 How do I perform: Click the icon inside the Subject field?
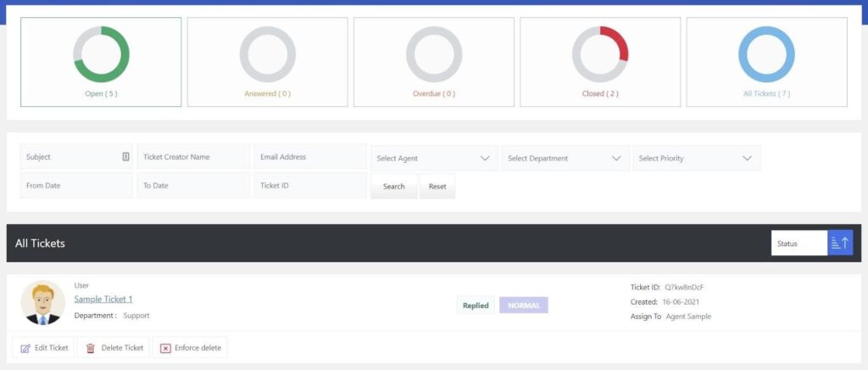125,157
